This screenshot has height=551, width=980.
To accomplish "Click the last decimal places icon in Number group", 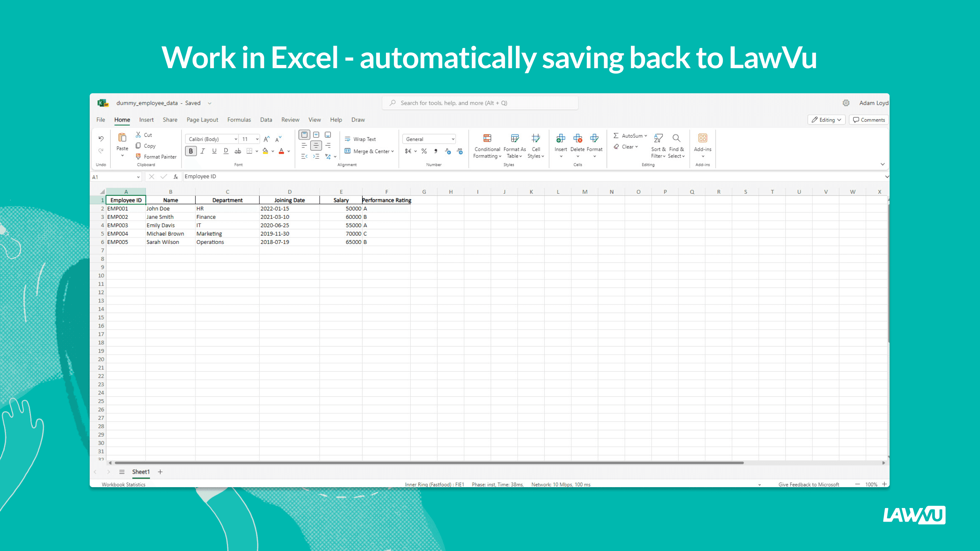I will [x=460, y=151].
